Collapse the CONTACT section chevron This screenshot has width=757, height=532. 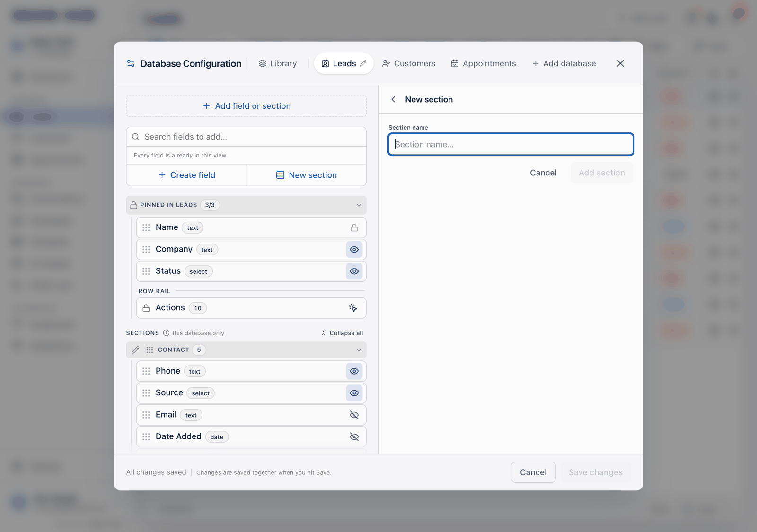tap(359, 350)
